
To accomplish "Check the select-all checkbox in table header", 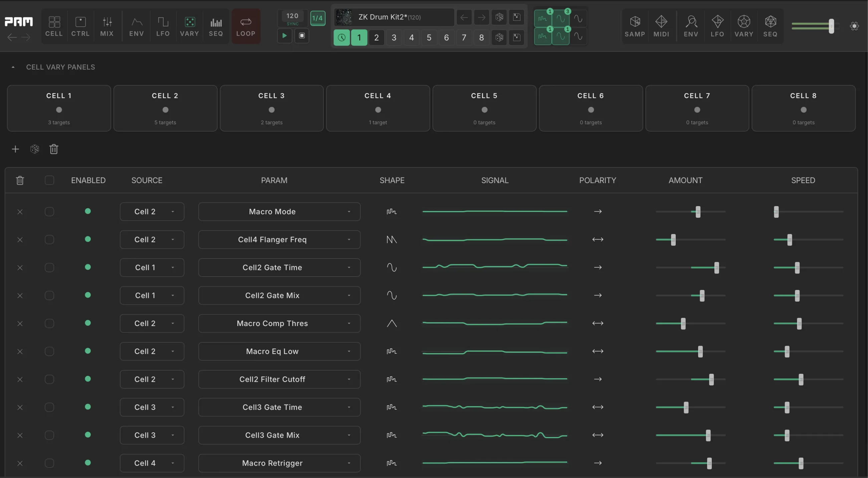I will tap(49, 180).
